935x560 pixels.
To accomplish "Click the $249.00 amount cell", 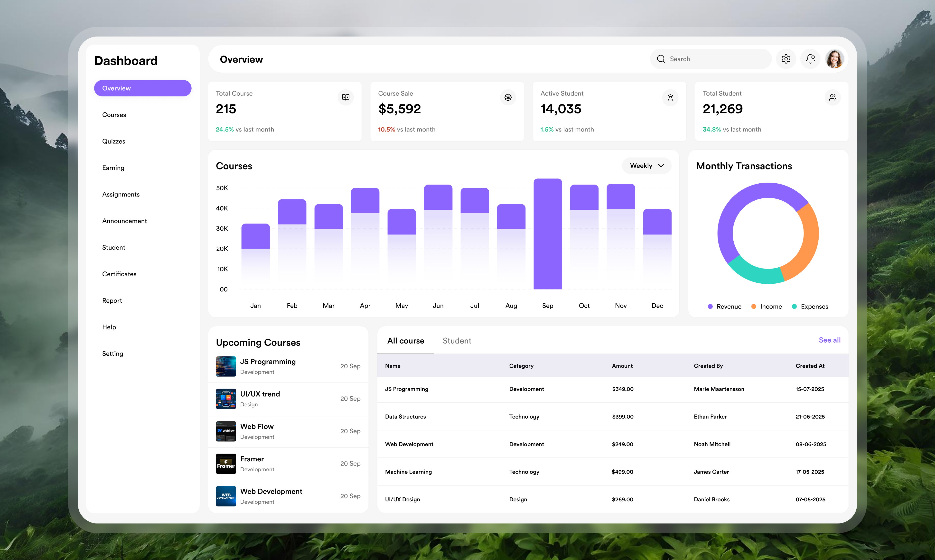I will point(623,444).
